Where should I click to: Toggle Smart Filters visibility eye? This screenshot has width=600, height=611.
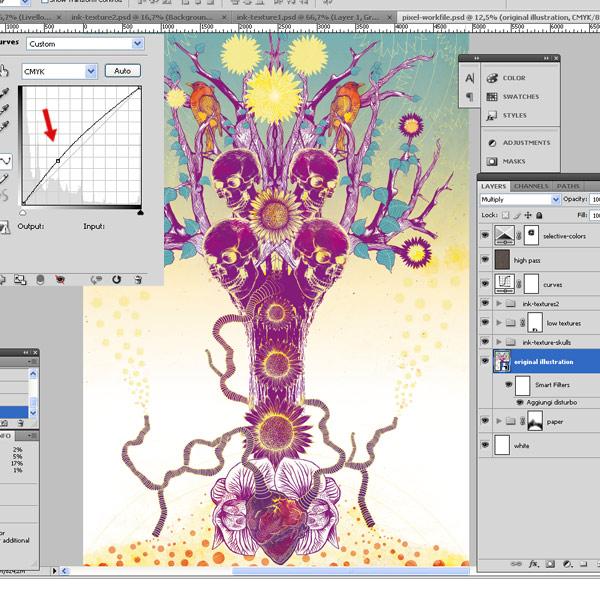[509, 385]
